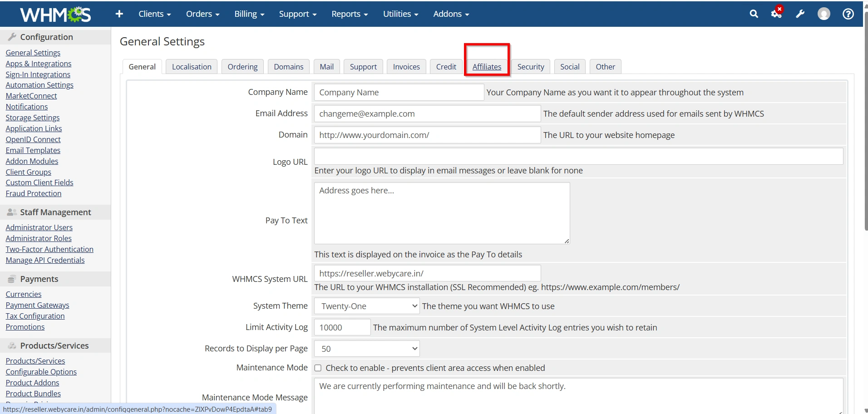
Task: Open Fraud Protection link
Action: tap(34, 193)
